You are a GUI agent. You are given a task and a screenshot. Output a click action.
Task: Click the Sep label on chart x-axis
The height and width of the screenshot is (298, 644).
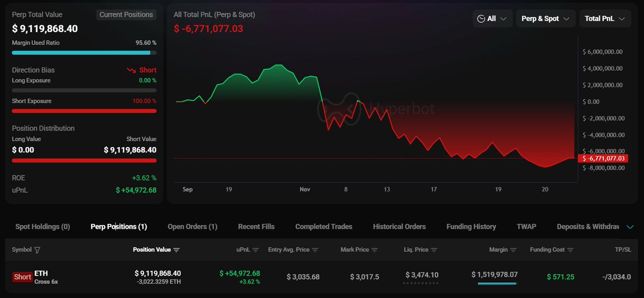pyautogui.click(x=187, y=190)
